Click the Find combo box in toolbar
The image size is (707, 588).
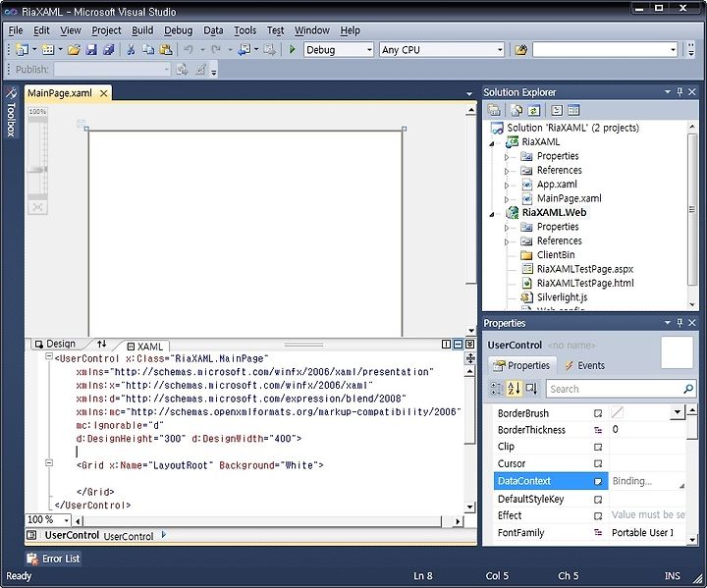tap(605, 50)
